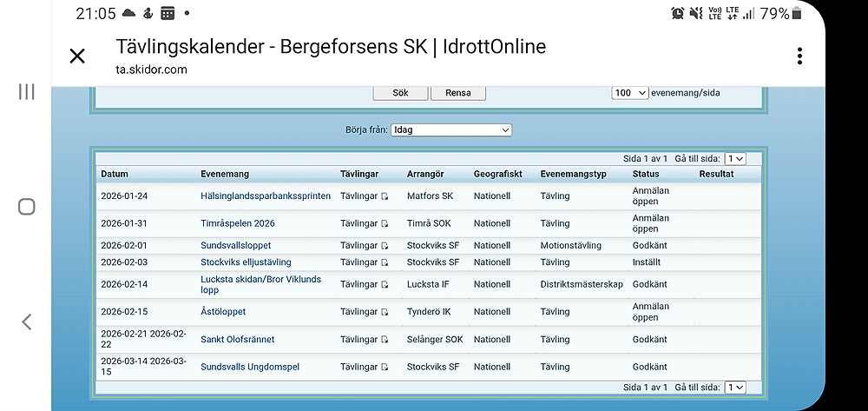868x411 pixels.
Task: Open top 'Gå till sida' page dropdown
Action: pos(735,159)
